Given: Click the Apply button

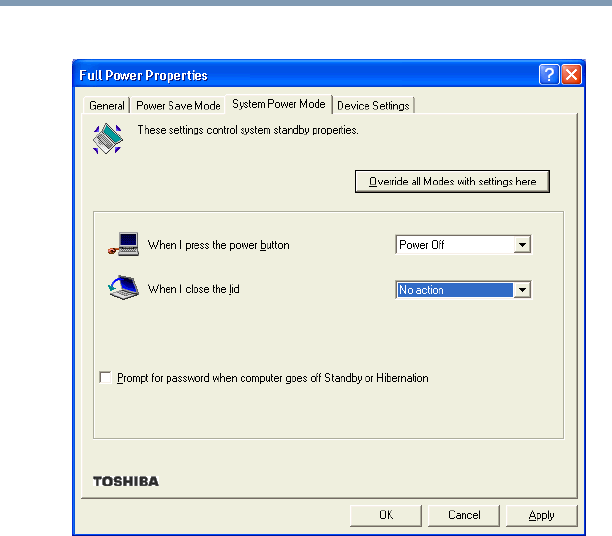Looking at the screenshot, I should [x=542, y=515].
